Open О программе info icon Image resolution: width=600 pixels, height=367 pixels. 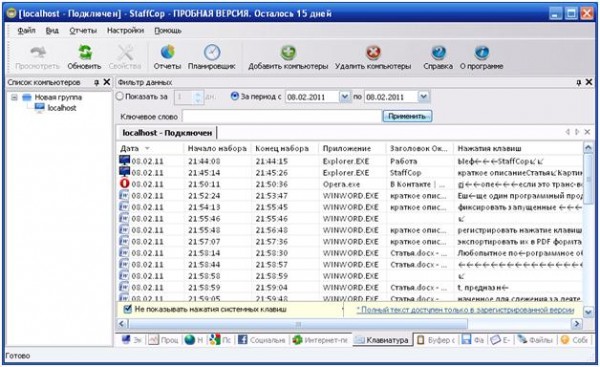[x=481, y=52]
